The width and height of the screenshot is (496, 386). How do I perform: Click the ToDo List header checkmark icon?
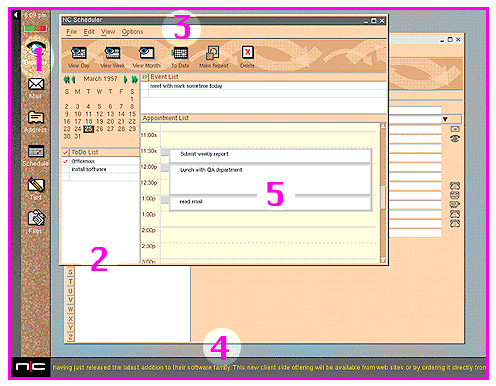pyautogui.click(x=65, y=152)
